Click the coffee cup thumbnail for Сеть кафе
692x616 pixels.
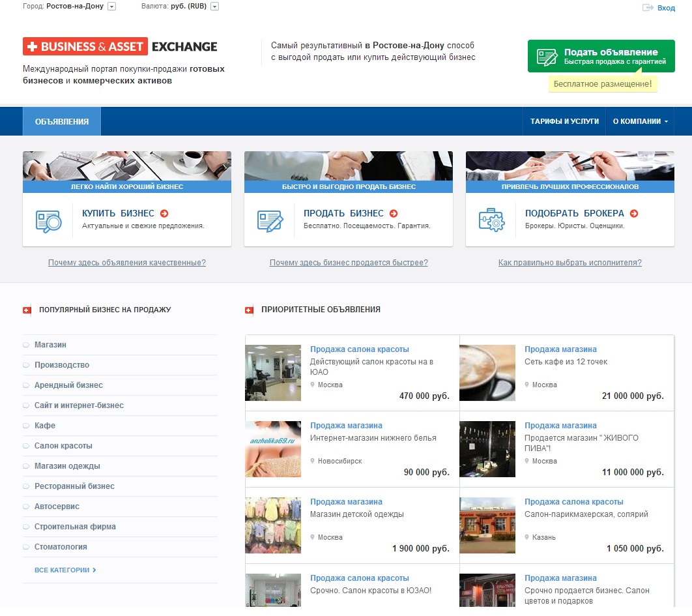coord(487,373)
